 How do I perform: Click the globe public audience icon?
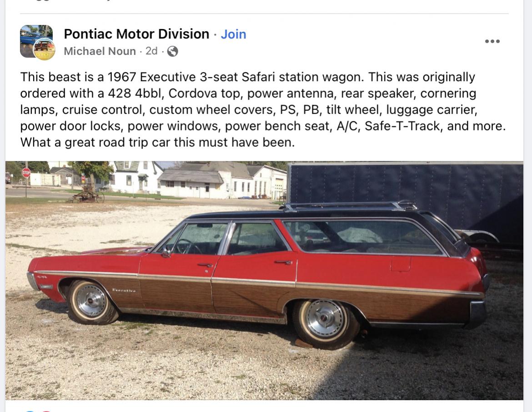172,51
